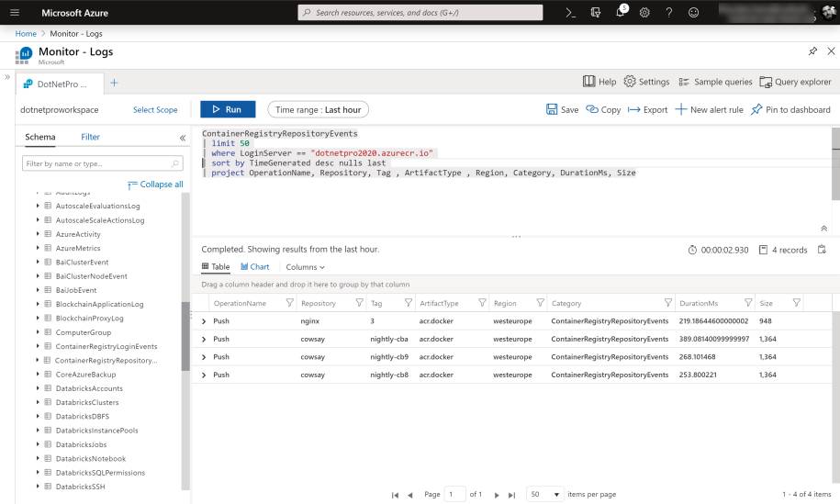This screenshot has height=504, width=840.
Task: Filter the Size column
Action: [x=797, y=303]
